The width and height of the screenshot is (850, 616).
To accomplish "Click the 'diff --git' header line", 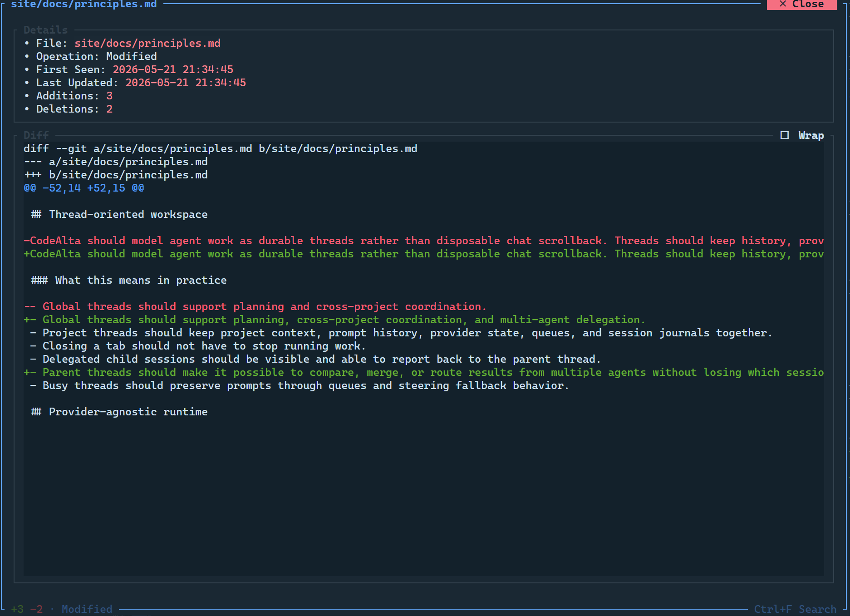I will (221, 148).
